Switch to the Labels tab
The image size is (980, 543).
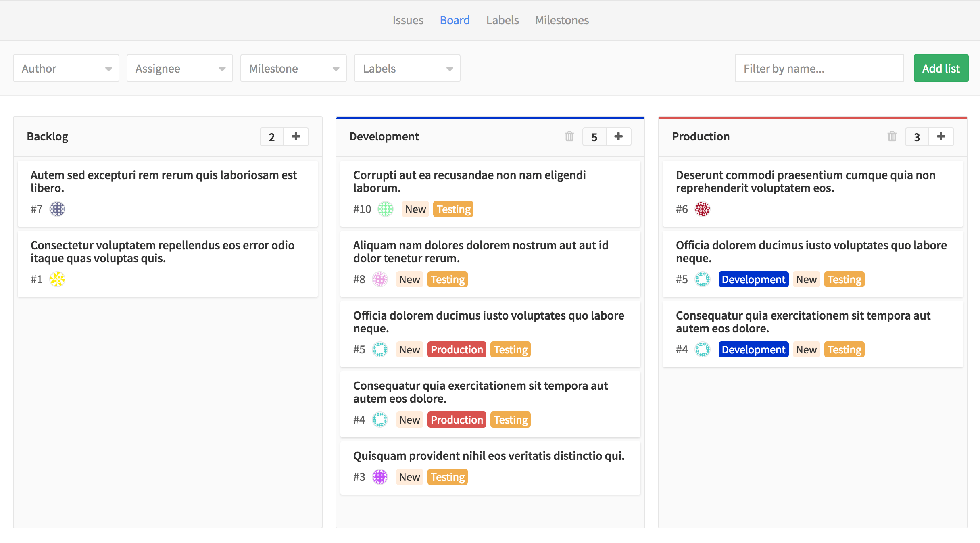click(x=503, y=19)
